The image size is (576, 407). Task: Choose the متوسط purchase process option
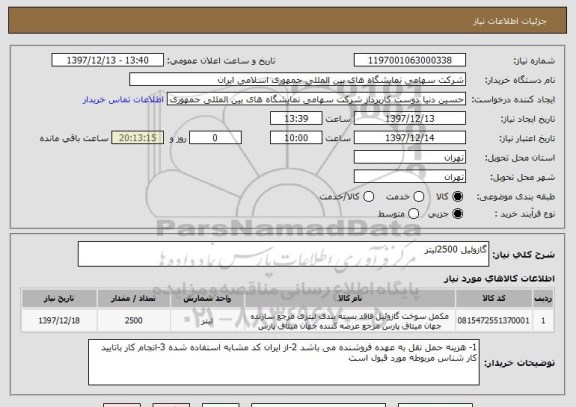(x=413, y=213)
